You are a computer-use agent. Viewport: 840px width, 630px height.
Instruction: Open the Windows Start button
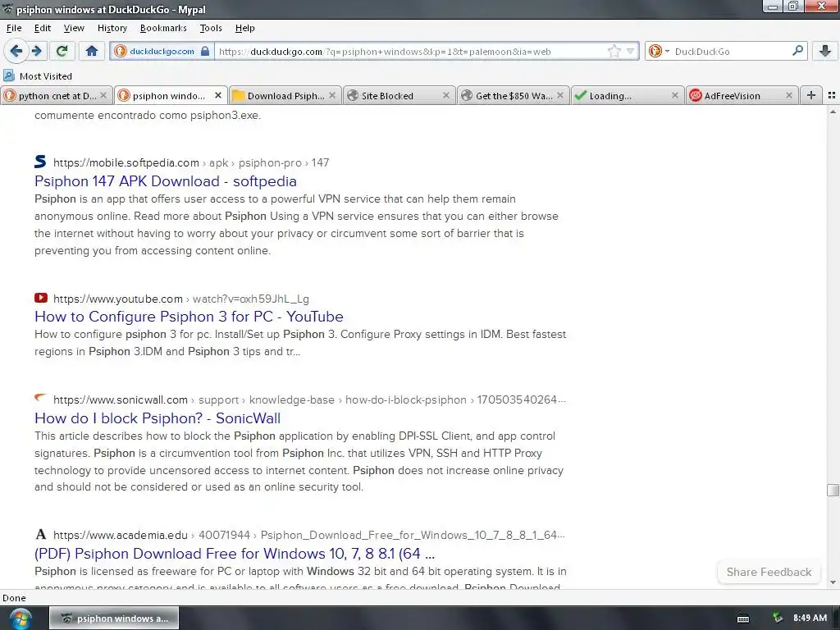click(20, 619)
